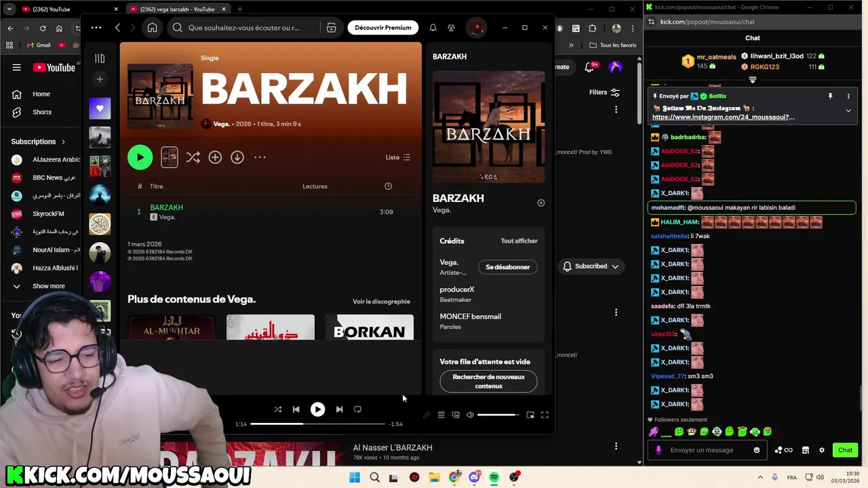Open the Liste view dropdown

(x=398, y=157)
